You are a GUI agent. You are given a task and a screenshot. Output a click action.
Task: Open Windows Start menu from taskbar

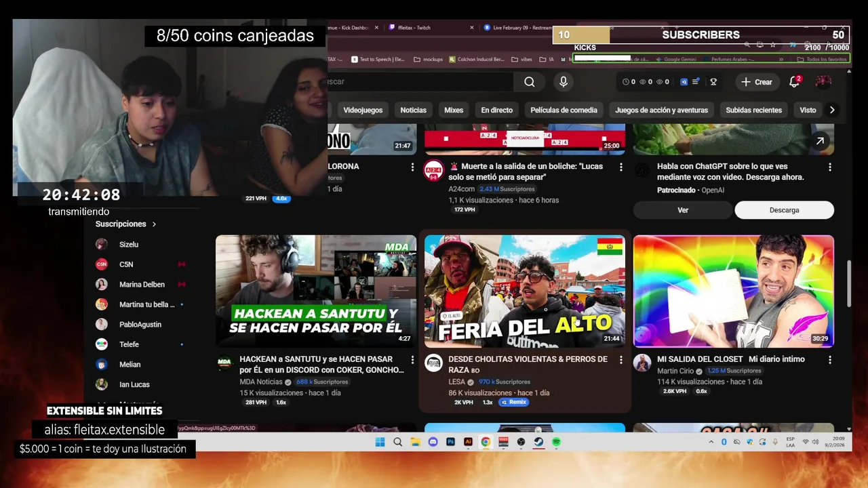(x=380, y=442)
